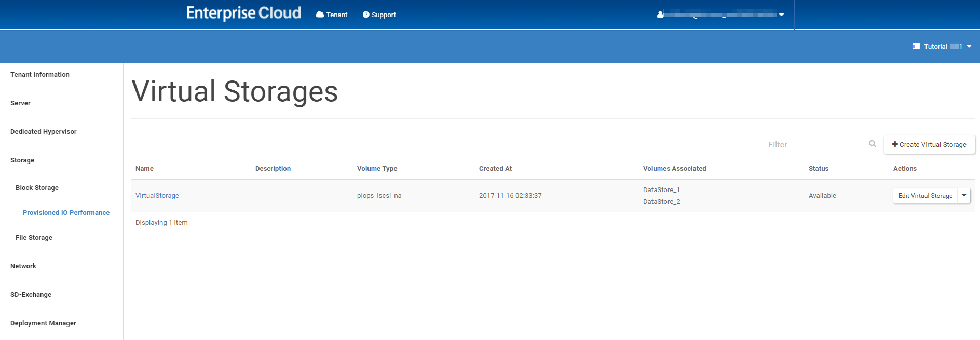Open the VirtualStorage name link
Screen dimensions: 980x340
point(157,196)
